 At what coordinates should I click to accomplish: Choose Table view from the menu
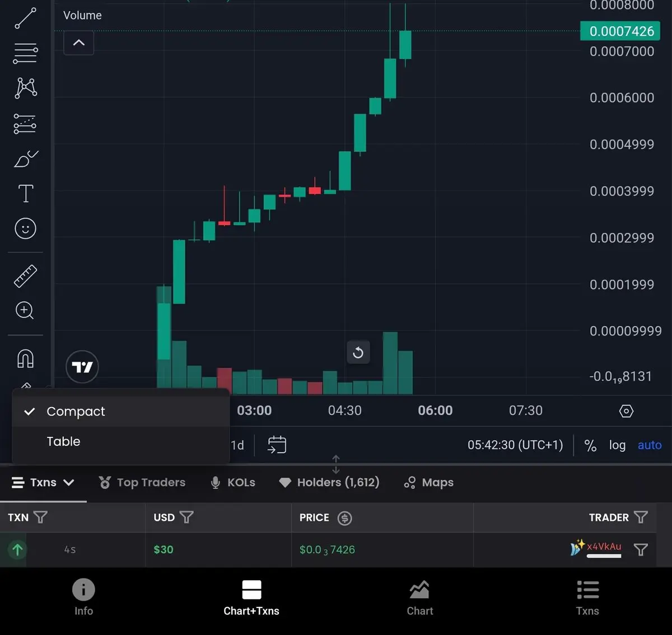[x=121, y=442]
